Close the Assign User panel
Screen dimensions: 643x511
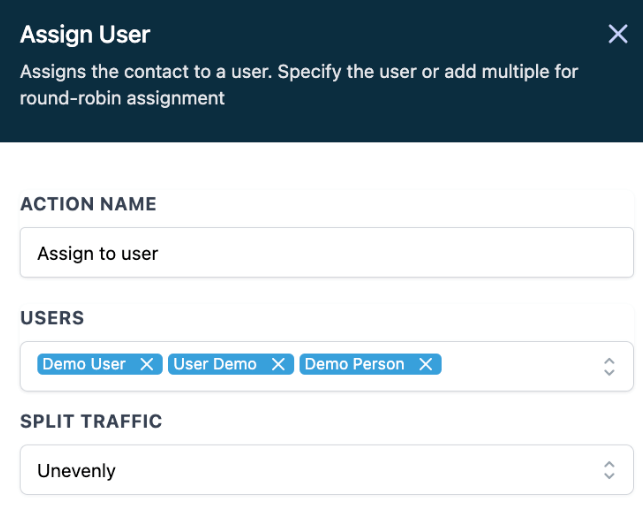pos(617,35)
